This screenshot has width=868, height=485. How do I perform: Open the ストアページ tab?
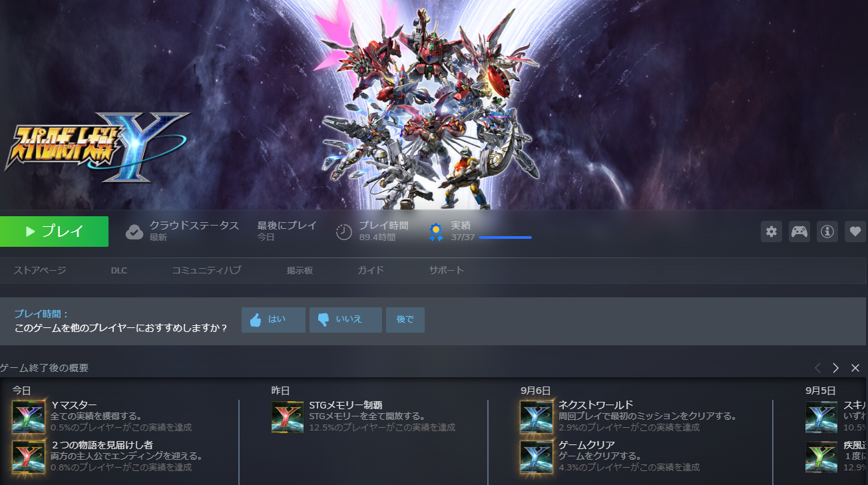pos(40,270)
